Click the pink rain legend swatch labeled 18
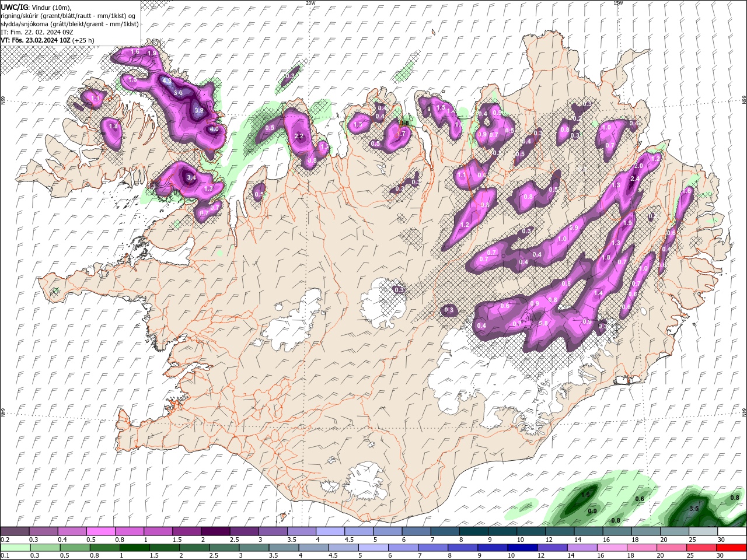Image resolution: width=747 pixels, height=560 pixels. (x=641, y=547)
